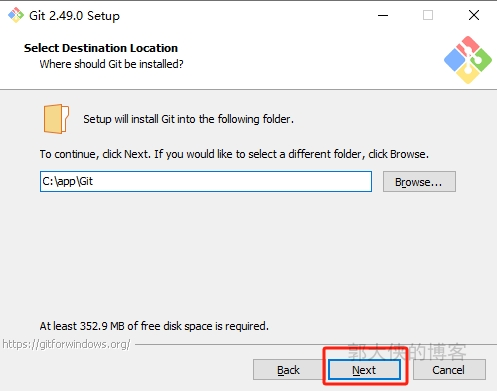
Task: Minimize the Git Setup window
Action: [383, 15]
